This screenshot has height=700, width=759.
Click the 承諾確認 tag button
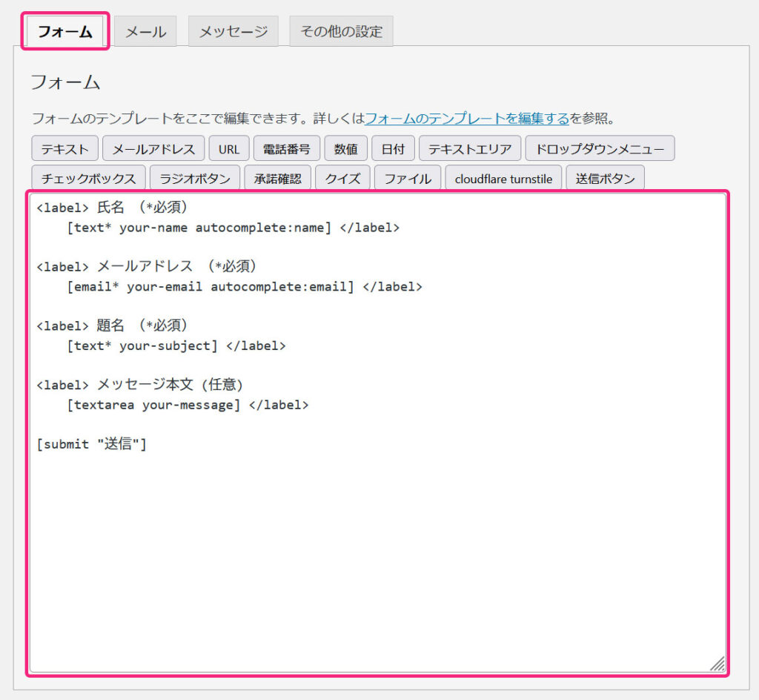click(x=277, y=179)
